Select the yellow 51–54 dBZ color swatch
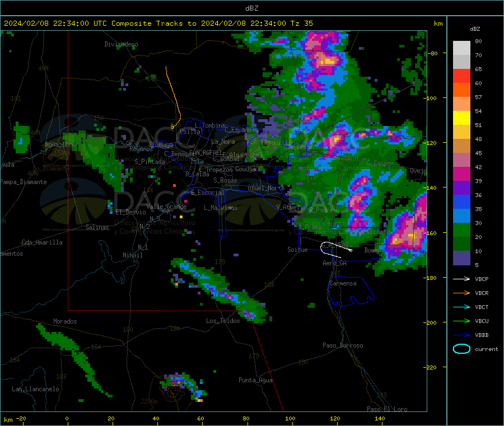 pos(461,118)
